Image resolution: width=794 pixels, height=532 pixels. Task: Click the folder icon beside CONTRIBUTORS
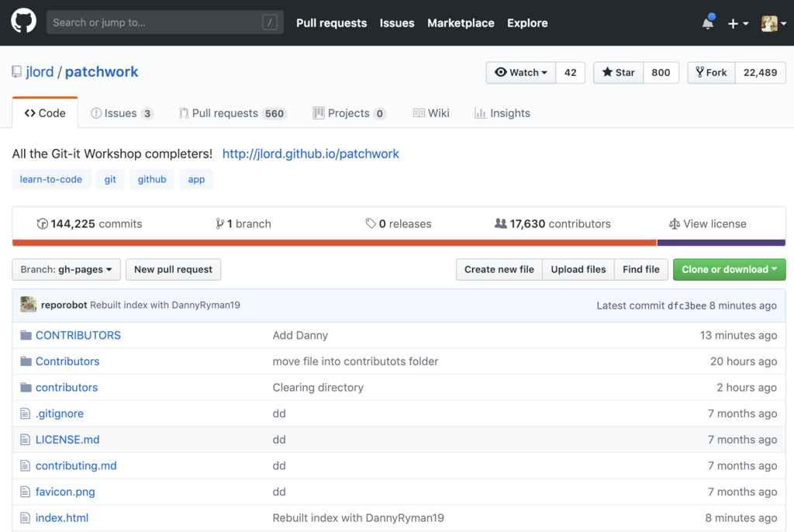click(26, 335)
